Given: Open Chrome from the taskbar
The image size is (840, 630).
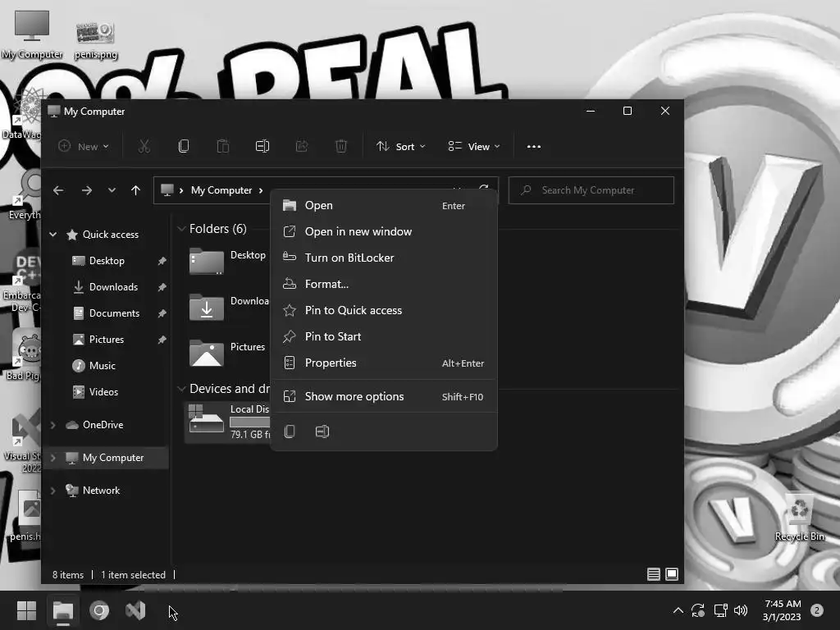Looking at the screenshot, I should 99,610.
